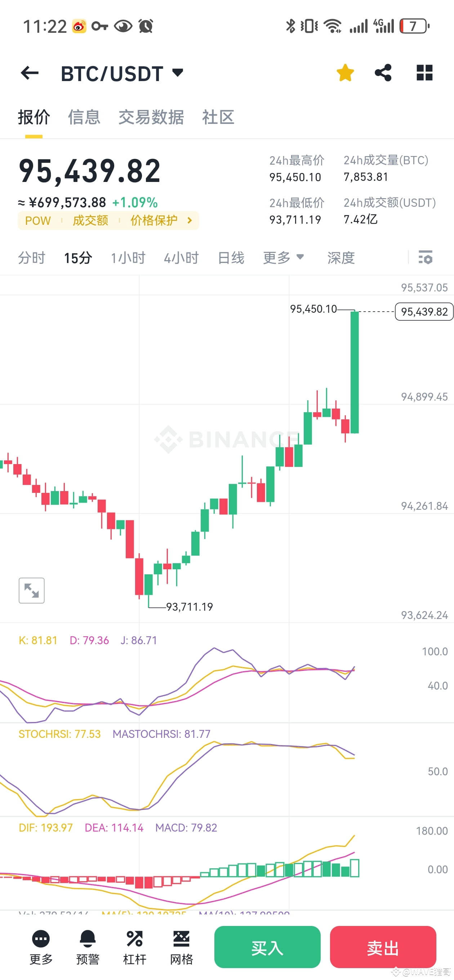Viewport: 454px width, 980px height.
Task: Switch to the 社区 tab
Action: point(218,117)
